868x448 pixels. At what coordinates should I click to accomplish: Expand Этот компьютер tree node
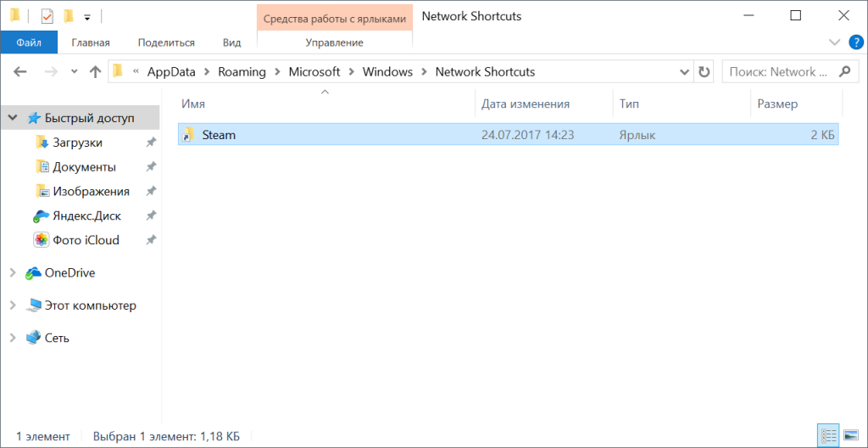[x=12, y=305]
